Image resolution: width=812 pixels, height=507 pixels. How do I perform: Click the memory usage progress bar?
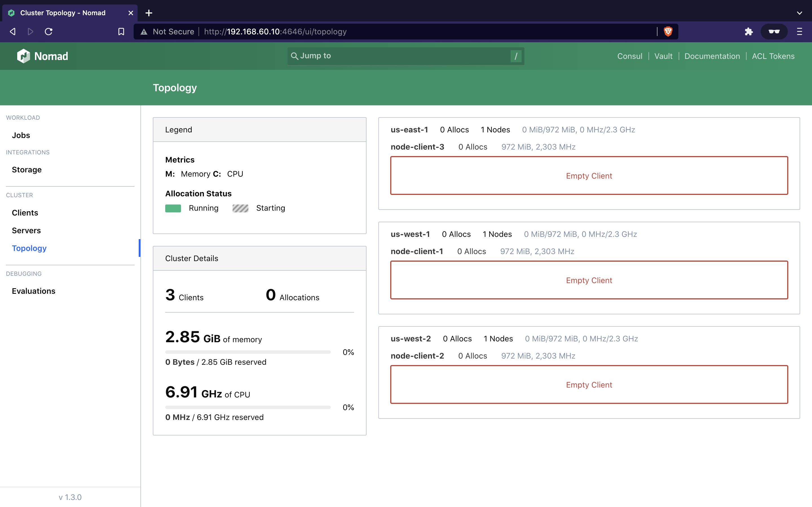point(248,352)
